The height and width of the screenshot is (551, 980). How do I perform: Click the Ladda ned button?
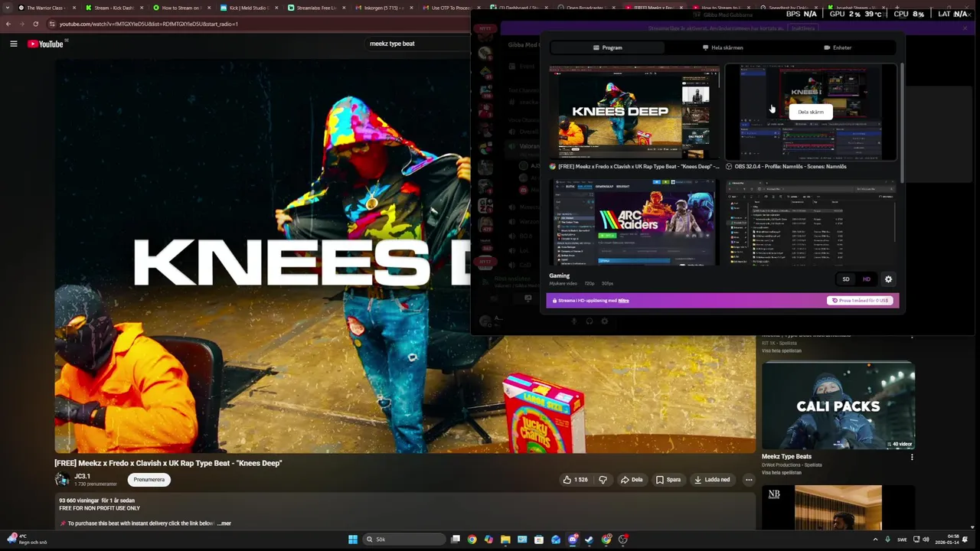click(x=712, y=480)
